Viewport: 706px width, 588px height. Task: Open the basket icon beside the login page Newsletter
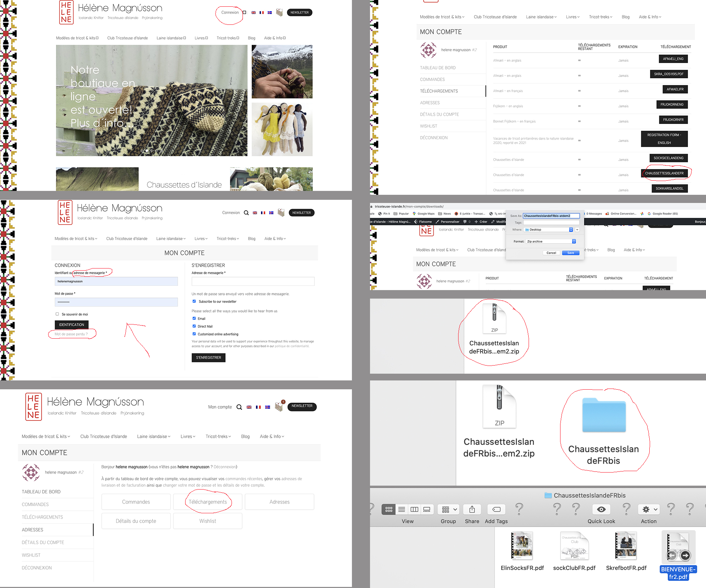281,213
